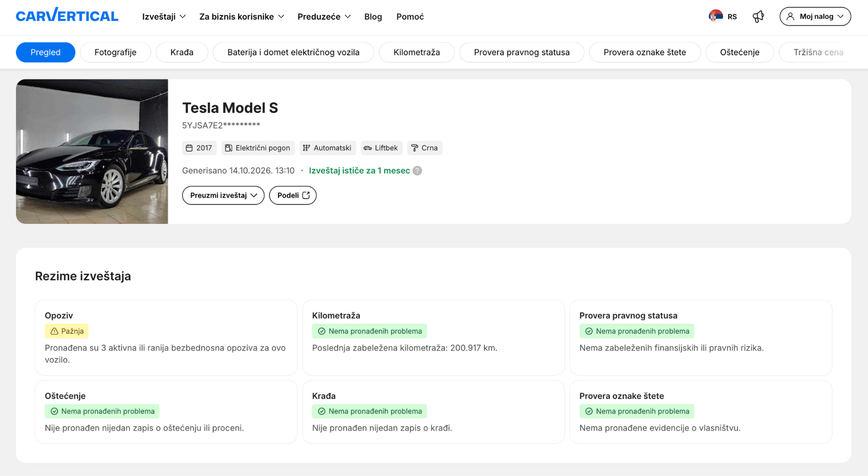Image resolution: width=868 pixels, height=476 pixels.
Task: Click the calendar icon in the 2017 chip
Action: 189,148
